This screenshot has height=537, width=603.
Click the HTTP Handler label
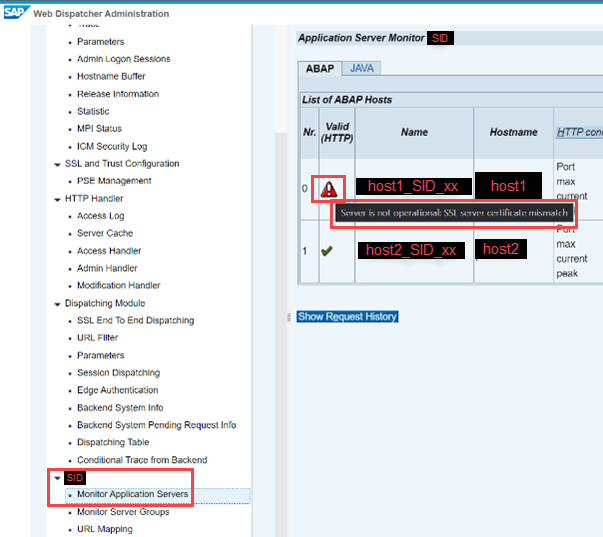94,199
